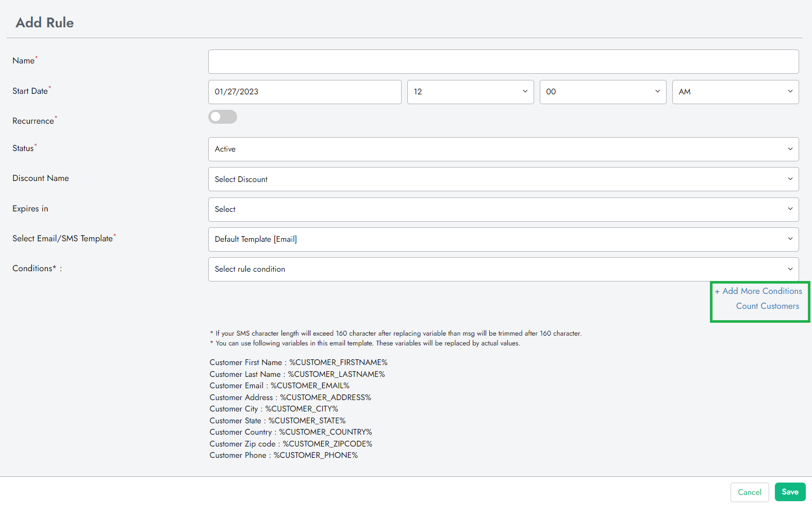The image size is (812, 513).
Task: Expand the Expires in dropdown
Action: [x=503, y=209]
